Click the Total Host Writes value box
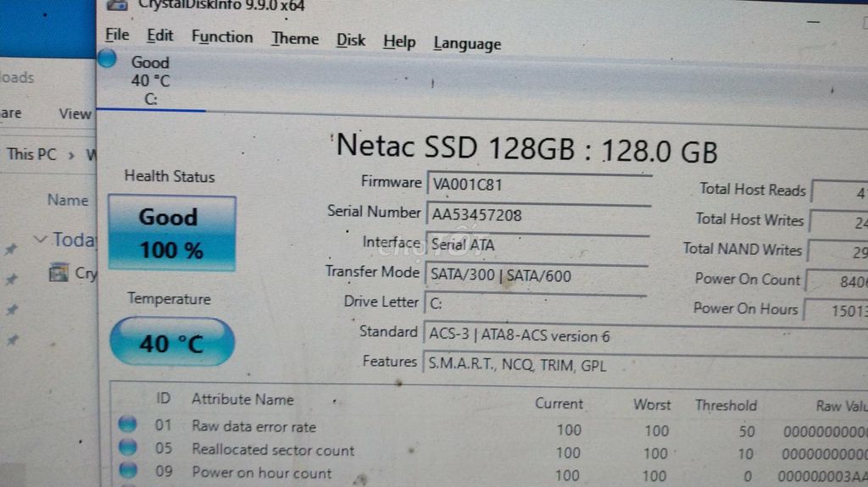The height and width of the screenshot is (487, 868). tap(838, 222)
